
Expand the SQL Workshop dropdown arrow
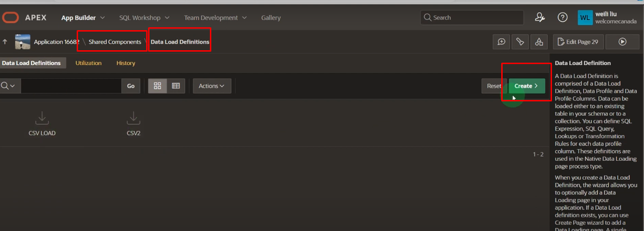click(x=168, y=18)
